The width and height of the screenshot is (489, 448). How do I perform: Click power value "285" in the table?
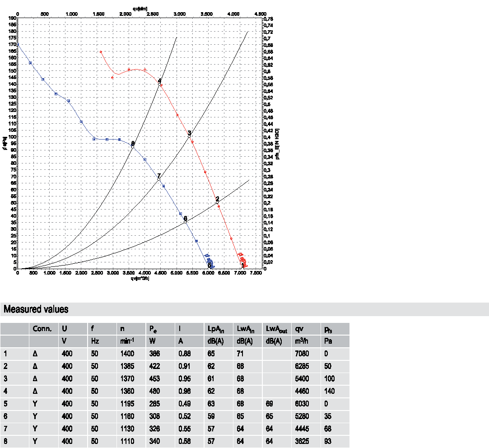154,404
